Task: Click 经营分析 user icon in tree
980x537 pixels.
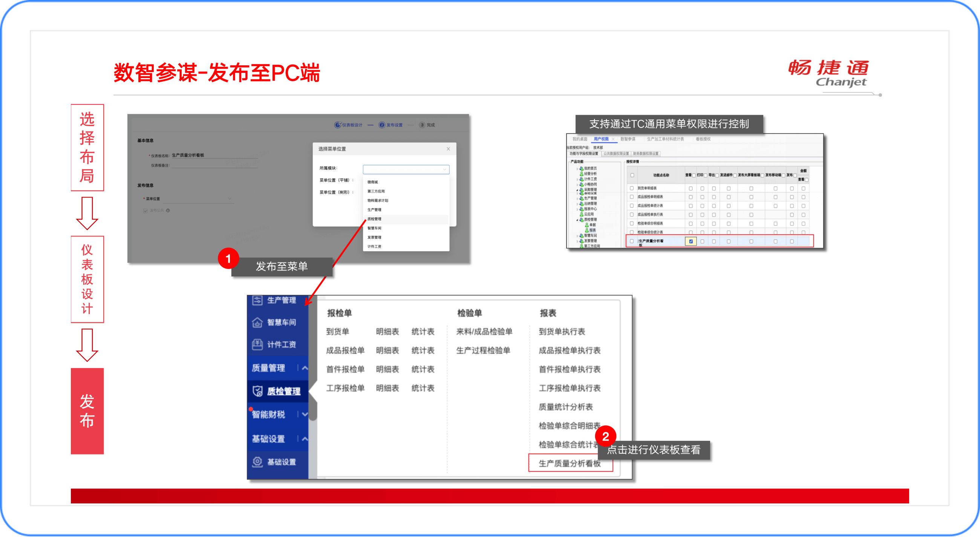Action: click(x=581, y=173)
